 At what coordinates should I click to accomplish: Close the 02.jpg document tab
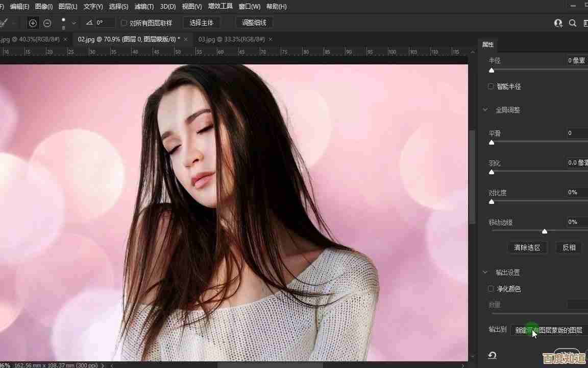coord(186,39)
